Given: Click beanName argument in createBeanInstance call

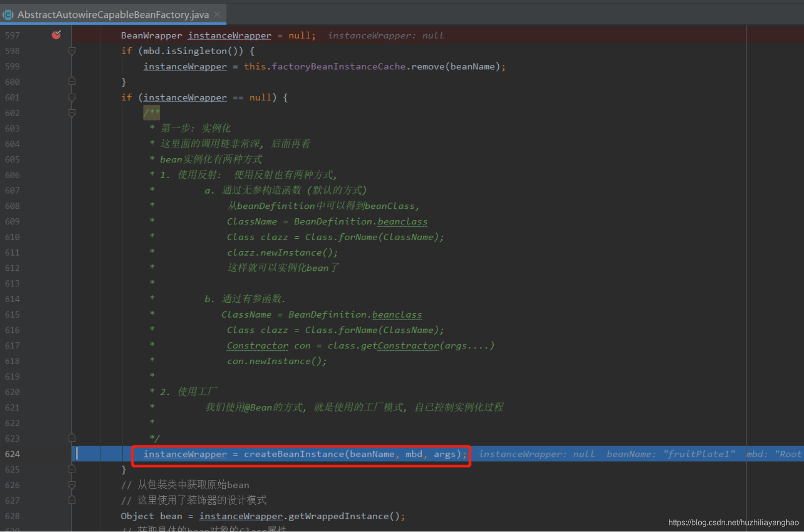Looking at the screenshot, I should 372,454.
